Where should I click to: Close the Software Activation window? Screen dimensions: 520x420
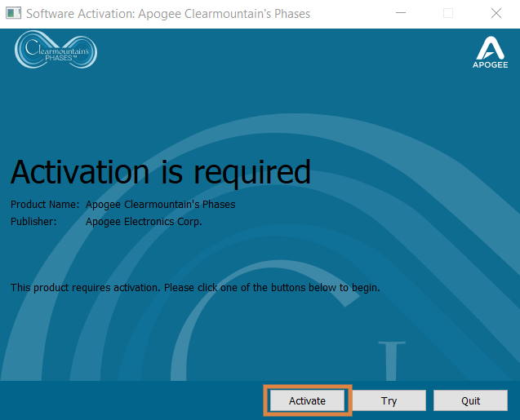496,13
